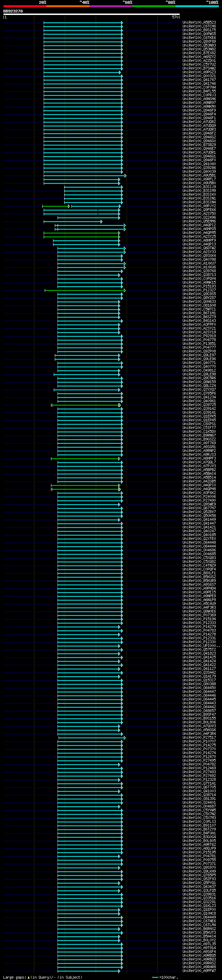
Task: Open UniRef100_P04782 entry
Action: click(199, 765)
